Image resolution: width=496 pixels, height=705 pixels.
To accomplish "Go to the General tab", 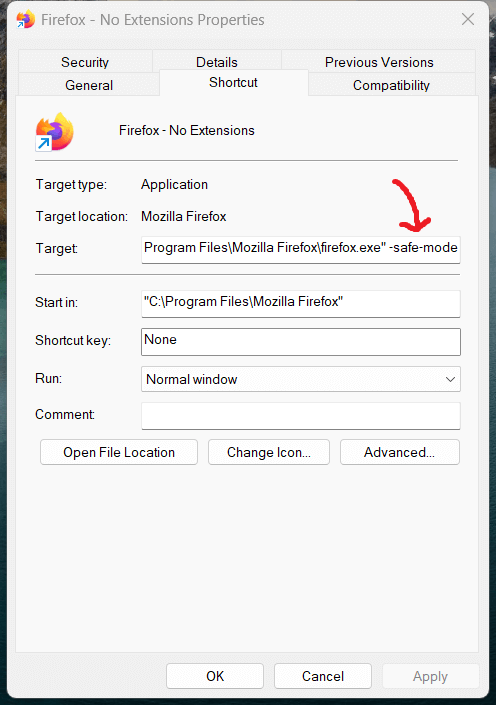I will [89, 85].
